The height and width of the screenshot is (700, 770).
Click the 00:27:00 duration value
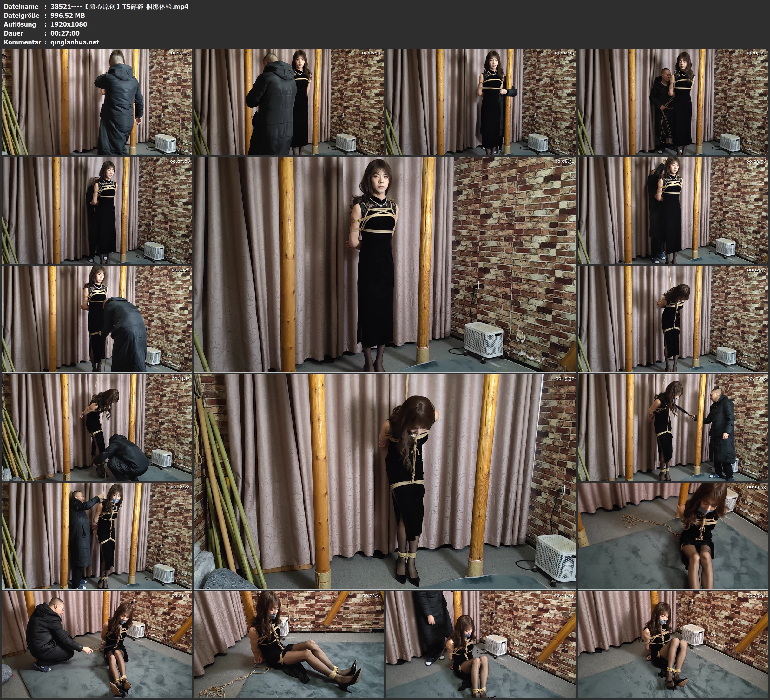point(65,33)
